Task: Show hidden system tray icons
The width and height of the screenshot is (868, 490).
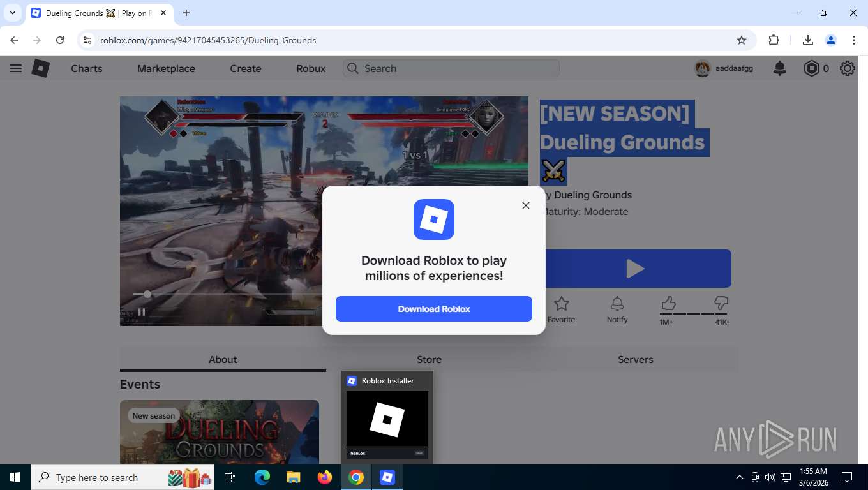Action: (x=740, y=477)
